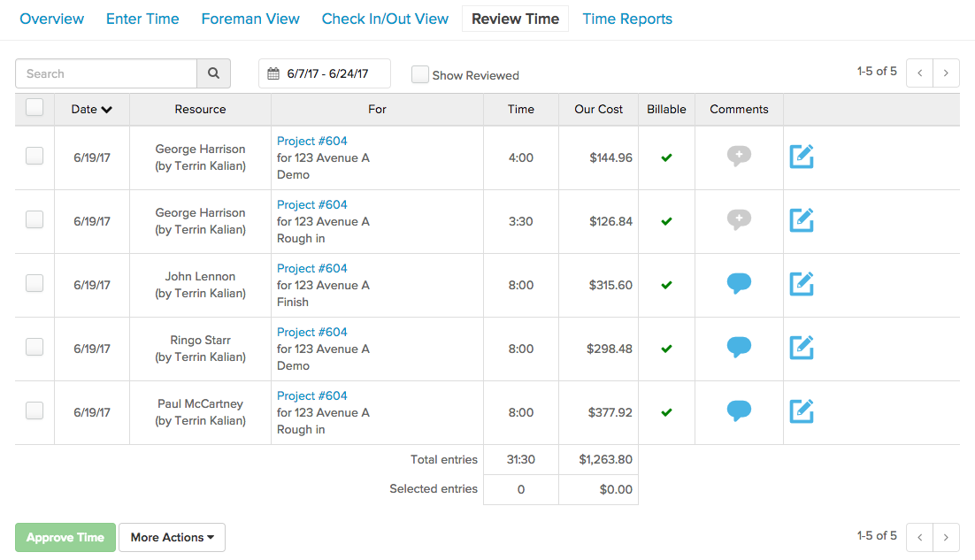975x560 pixels.
Task: Expand the More Actions dropdown
Action: click(172, 537)
